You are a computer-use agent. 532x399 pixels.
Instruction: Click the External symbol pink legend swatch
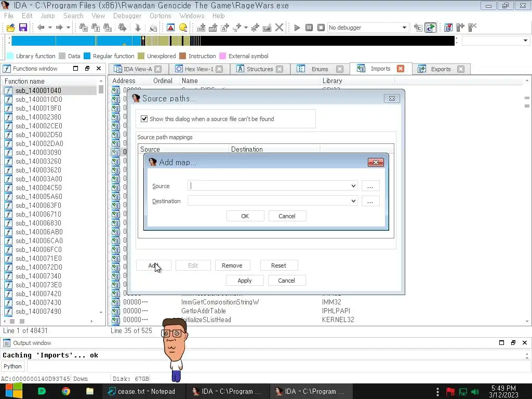coord(222,56)
